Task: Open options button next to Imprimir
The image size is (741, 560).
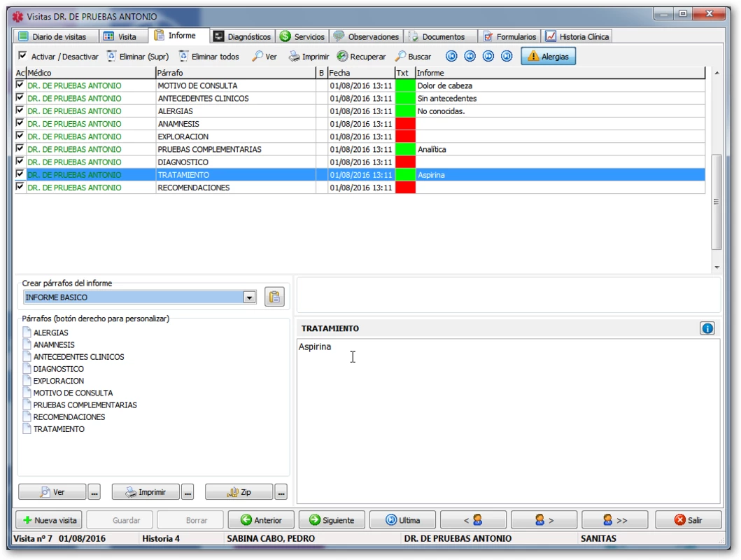Action: click(x=188, y=492)
